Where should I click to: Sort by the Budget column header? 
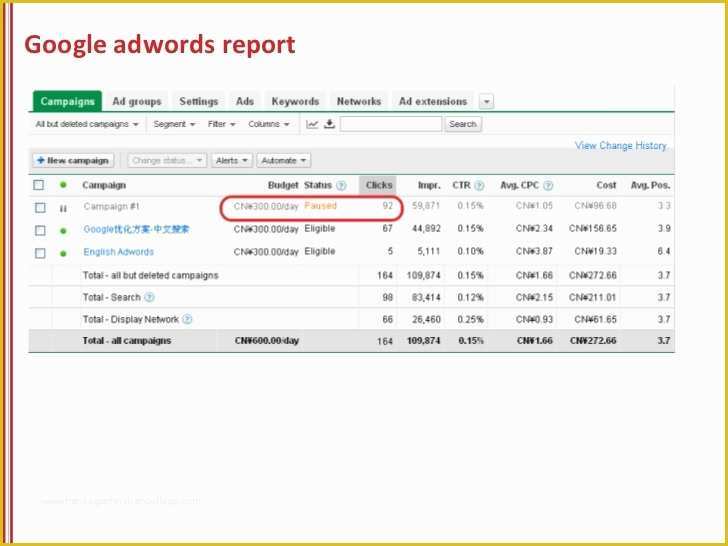(x=283, y=185)
